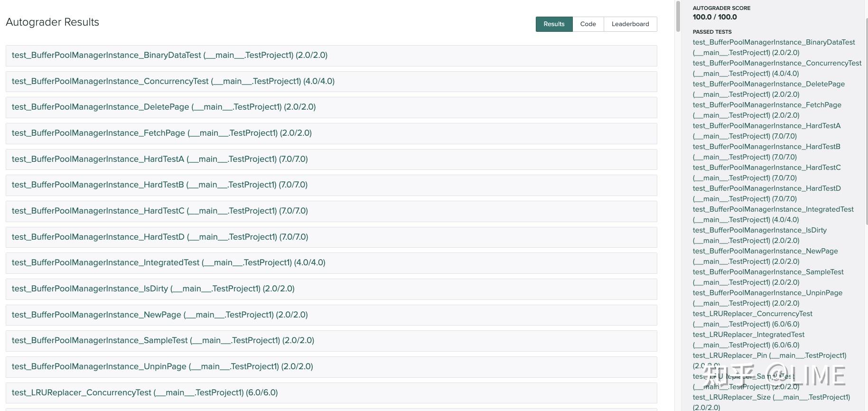Open the HardTestD result row

point(331,237)
